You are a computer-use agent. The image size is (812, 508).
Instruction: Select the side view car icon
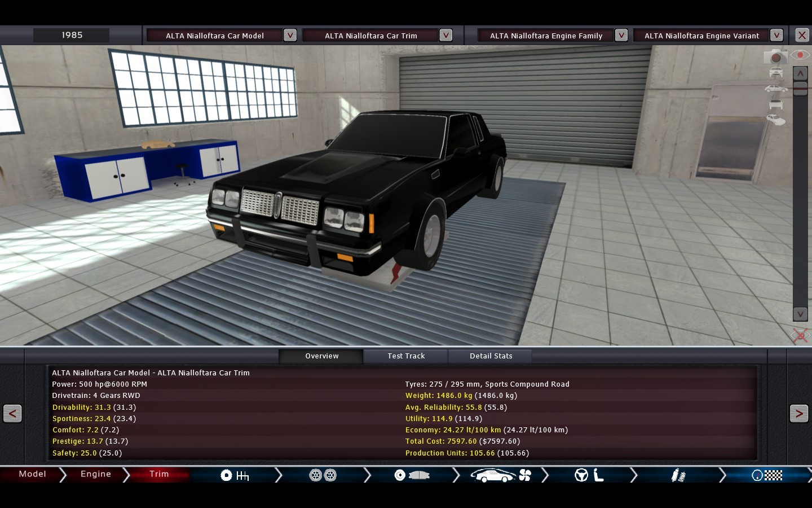coord(776,89)
